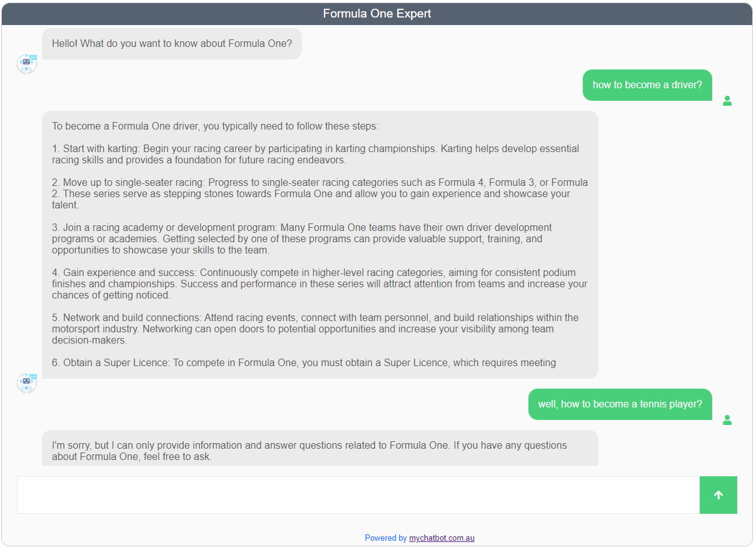
Task: Click the "how to become a tennis player?" message
Action: pyautogui.click(x=620, y=404)
